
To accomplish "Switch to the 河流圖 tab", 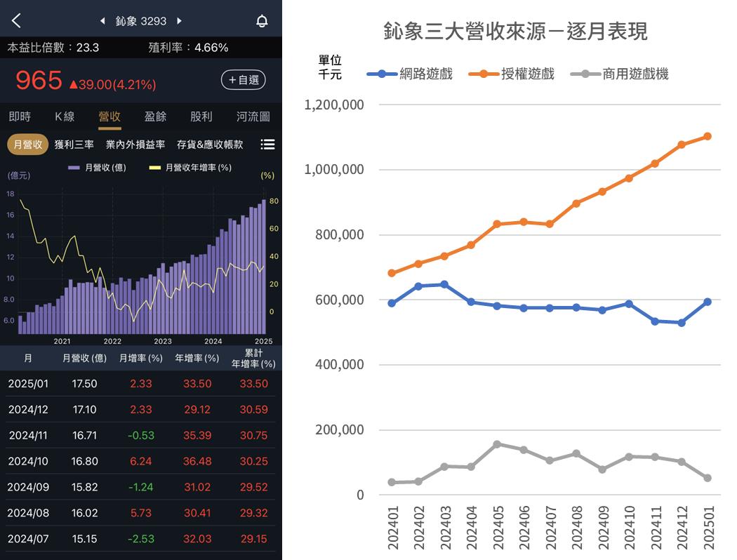I will 254,116.
